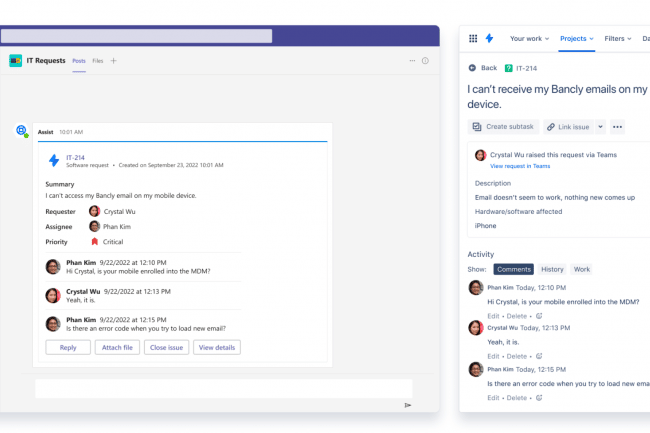
Task: Add reaction to Phan Kim's 12:15 PM comment
Action: click(539, 397)
